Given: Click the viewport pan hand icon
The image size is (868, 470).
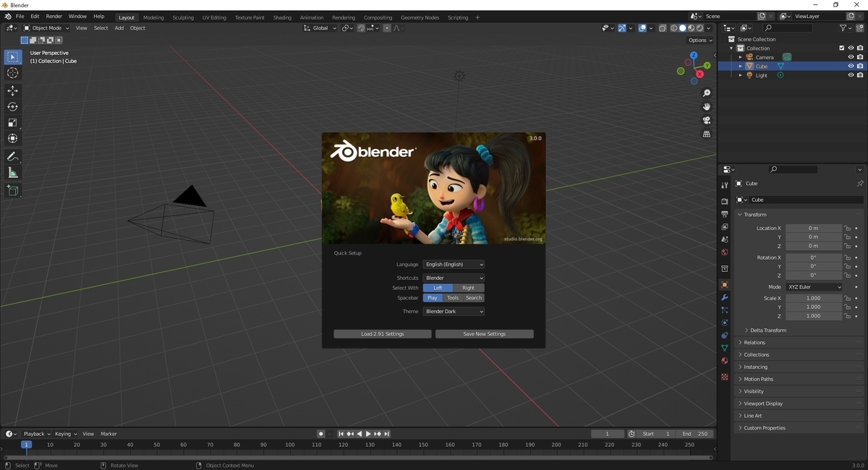Looking at the screenshot, I should pyautogui.click(x=707, y=106).
